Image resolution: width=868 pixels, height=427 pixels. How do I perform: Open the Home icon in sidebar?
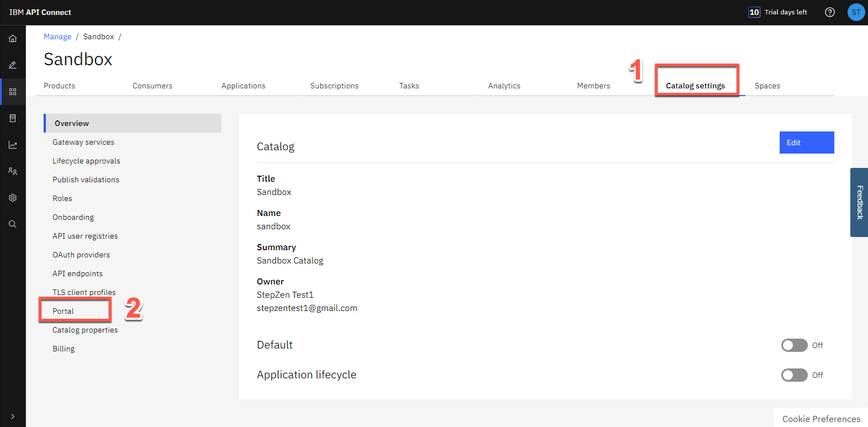point(13,39)
